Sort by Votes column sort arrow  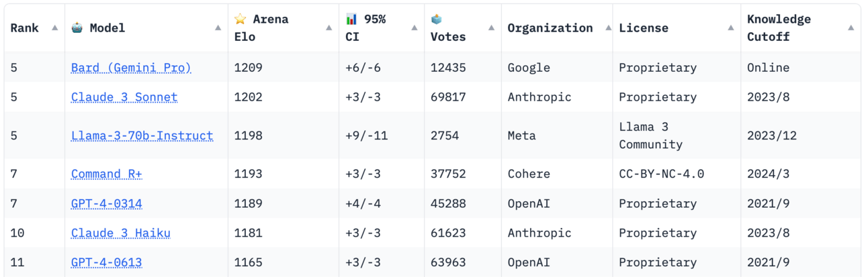pyautogui.click(x=491, y=28)
